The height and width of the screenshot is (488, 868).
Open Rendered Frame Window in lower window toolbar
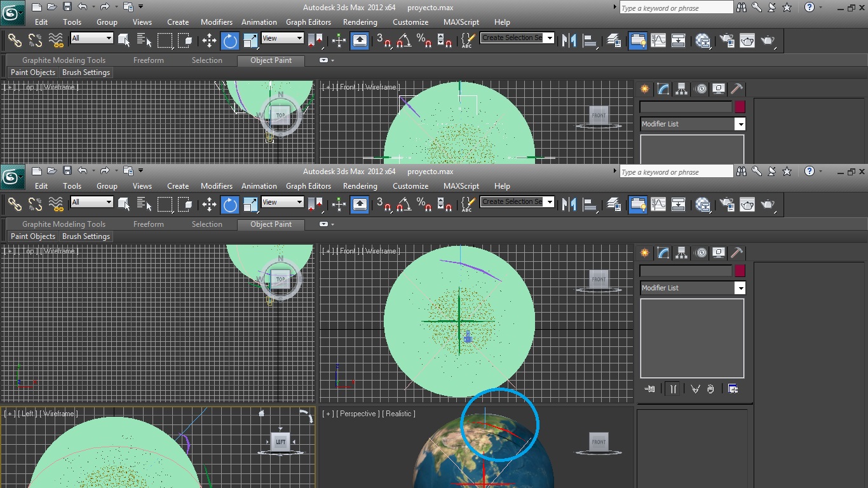tap(747, 204)
